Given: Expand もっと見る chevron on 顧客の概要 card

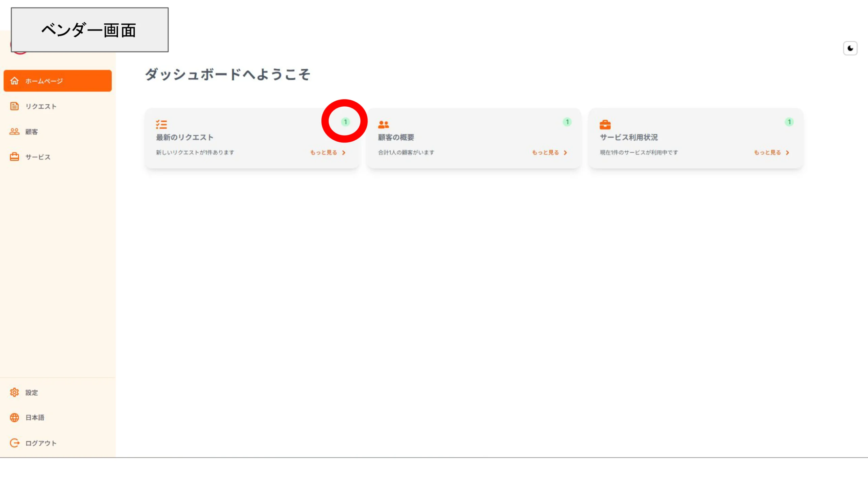Looking at the screenshot, I should click(x=566, y=152).
